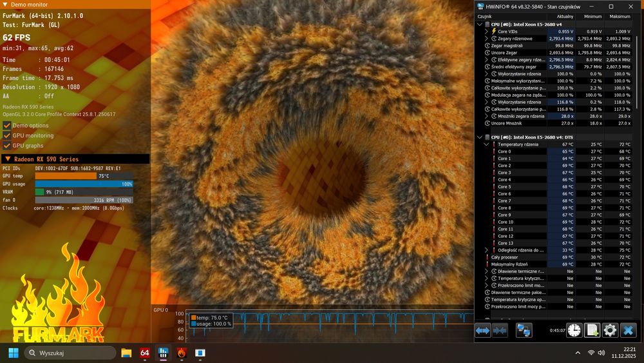Click the blue GPU usage 100% bar
Screen dimensions: 644x363
[84, 184]
